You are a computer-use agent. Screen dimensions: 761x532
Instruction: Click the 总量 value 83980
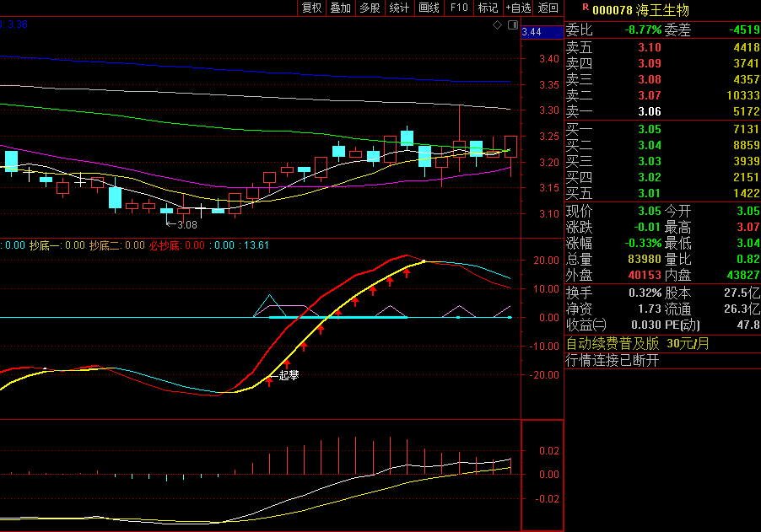[x=645, y=259]
